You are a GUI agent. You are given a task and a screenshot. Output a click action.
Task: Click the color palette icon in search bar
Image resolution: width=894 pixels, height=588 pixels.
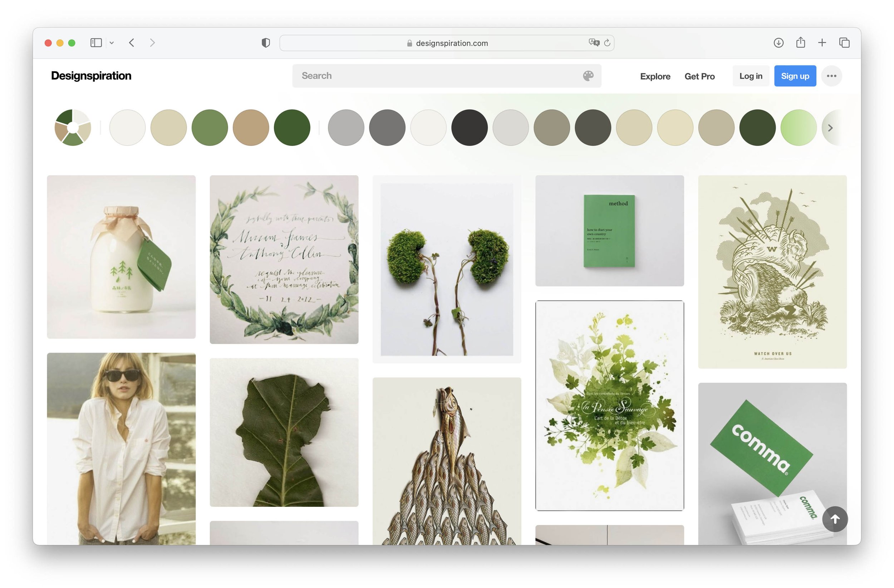[588, 76]
